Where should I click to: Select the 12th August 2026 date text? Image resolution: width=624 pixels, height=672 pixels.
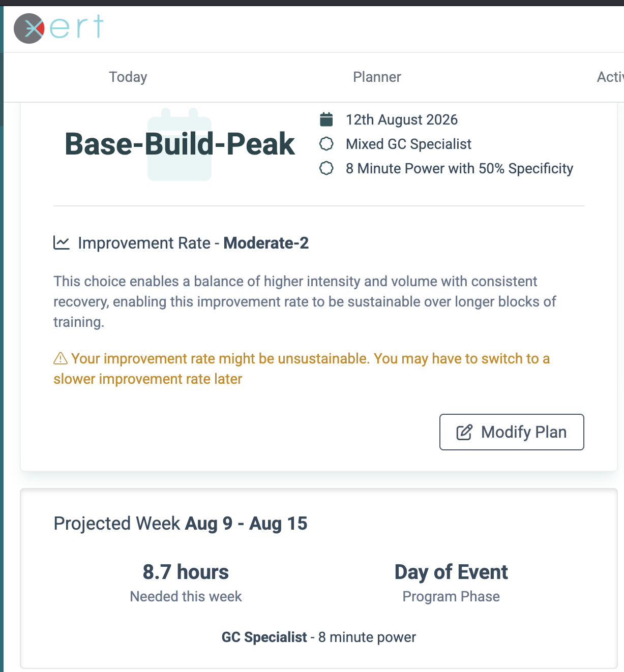point(401,119)
